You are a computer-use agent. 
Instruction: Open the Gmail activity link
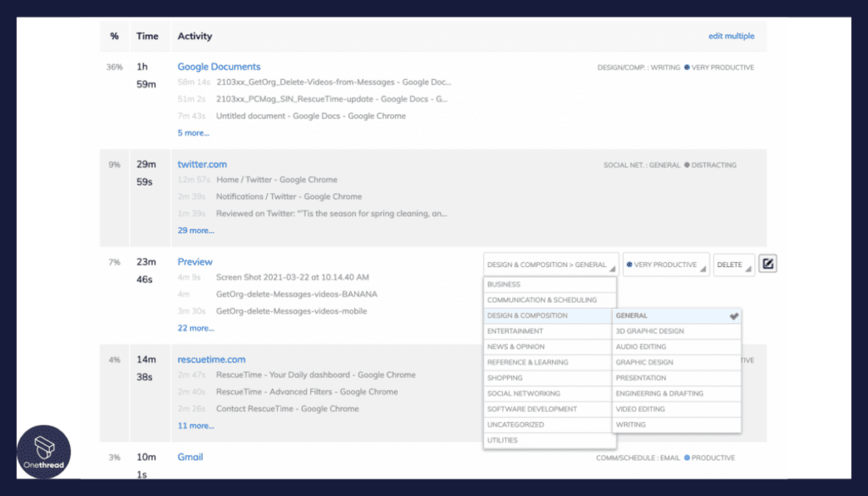[x=190, y=457]
